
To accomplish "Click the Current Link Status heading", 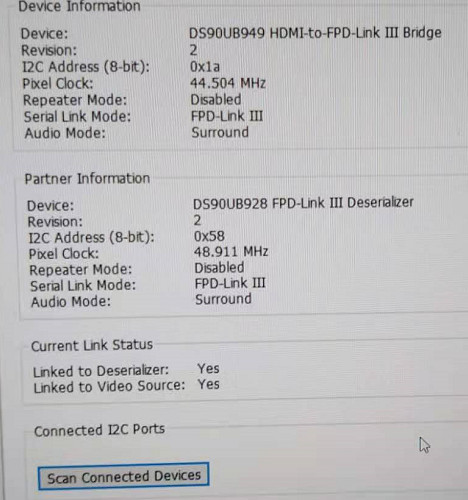I will click(x=92, y=345).
